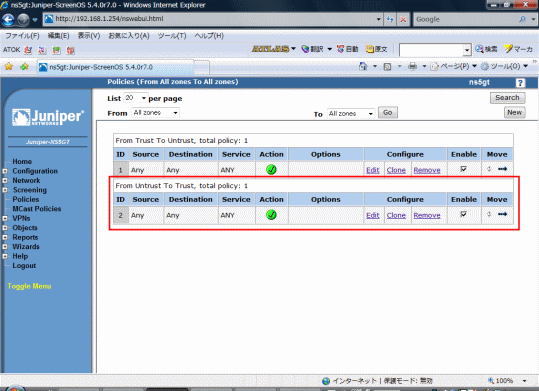Open the address bar history dropdown
The image size is (539, 391).
coord(378,19)
